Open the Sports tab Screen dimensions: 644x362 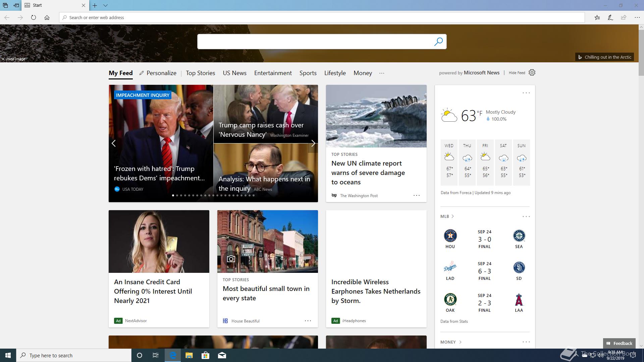[x=308, y=73]
